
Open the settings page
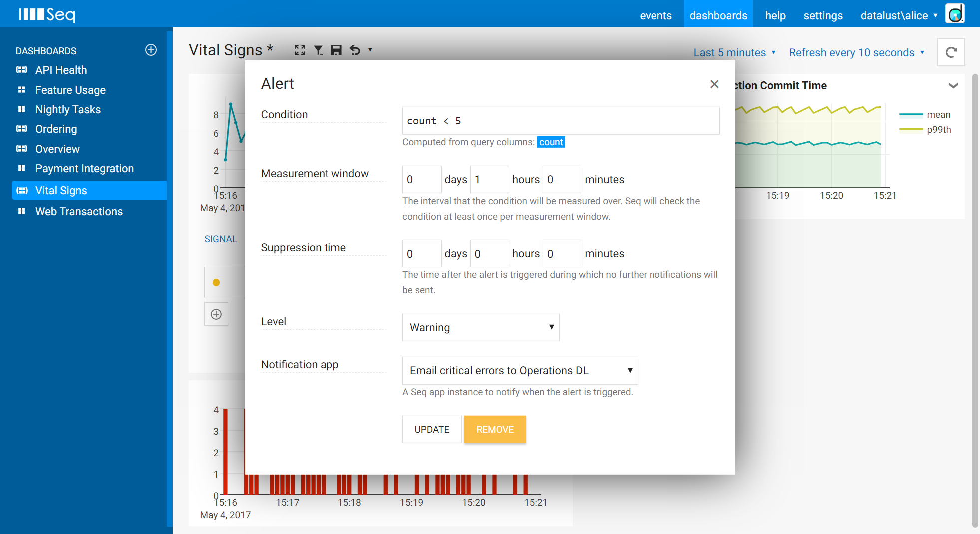823,15
